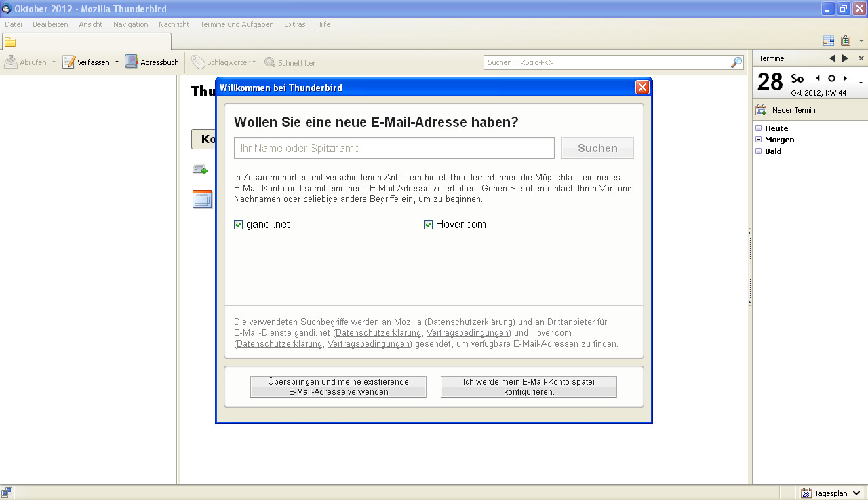The height and width of the screenshot is (500, 868).
Task: Toggle the Schnellfilter quick filter
Action: (290, 62)
